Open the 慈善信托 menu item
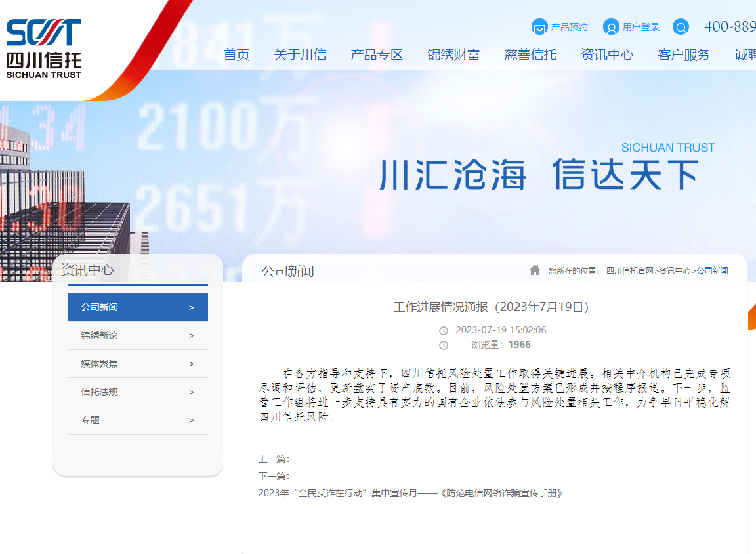756x554 pixels. click(530, 55)
